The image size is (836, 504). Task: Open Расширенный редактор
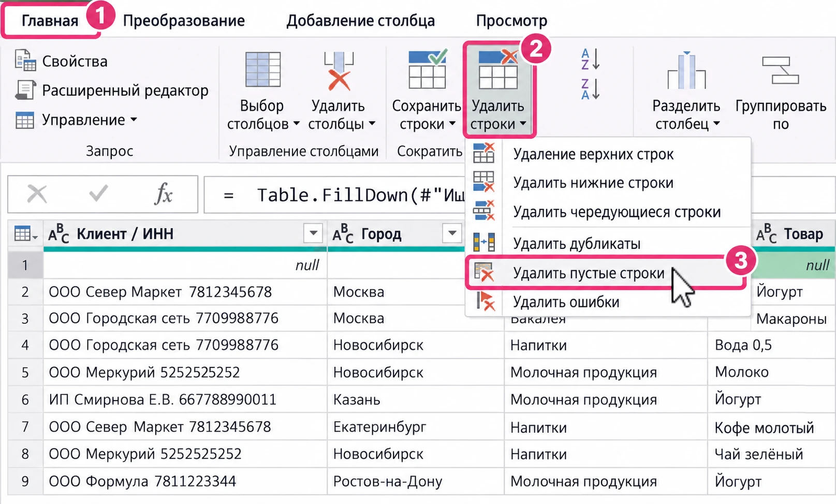point(112,91)
